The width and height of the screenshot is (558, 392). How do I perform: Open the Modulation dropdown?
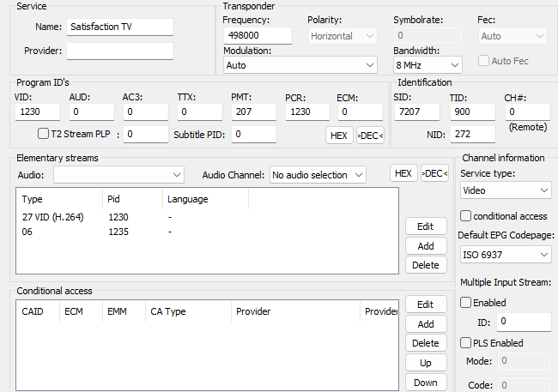coord(300,65)
